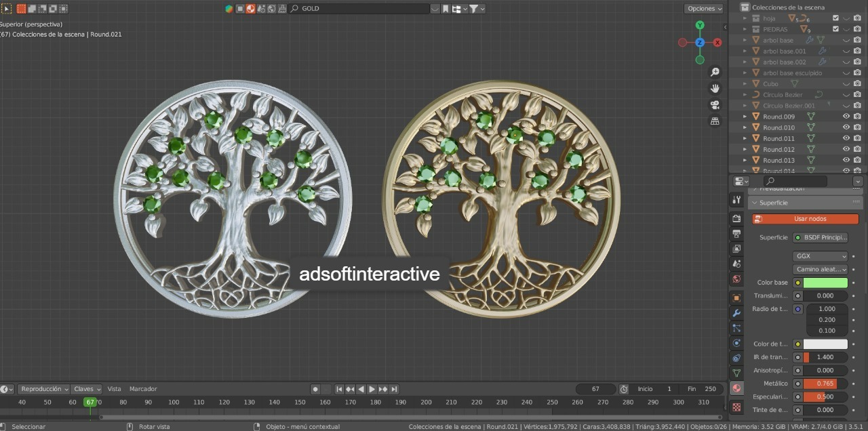
Task: Open the Modifiers wrench properties tab
Action: tap(736, 313)
